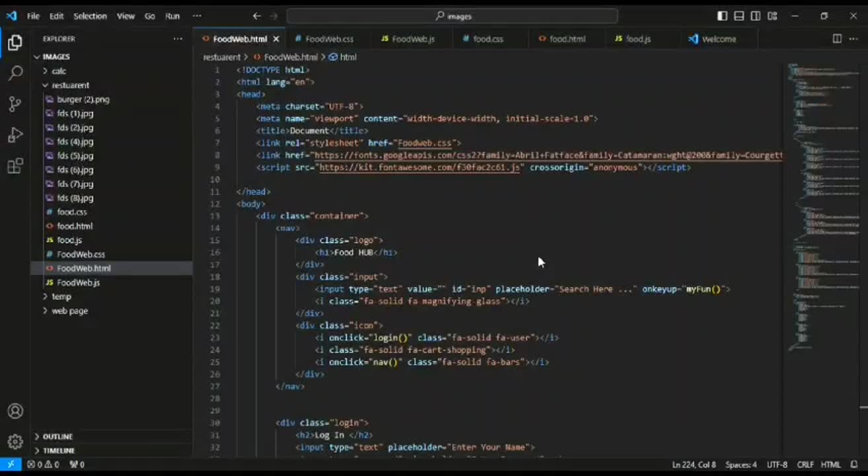Toggle the primary side bar layout button
Viewport: 868px width, 476px height.
tap(723, 16)
